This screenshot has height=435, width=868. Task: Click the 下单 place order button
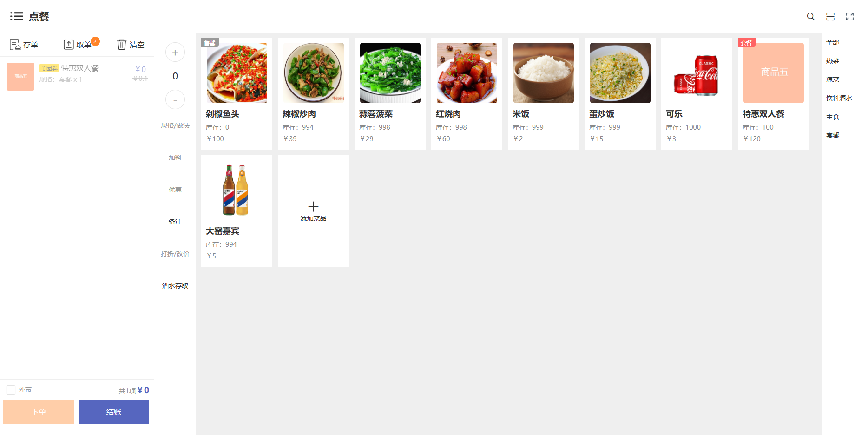click(x=39, y=412)
